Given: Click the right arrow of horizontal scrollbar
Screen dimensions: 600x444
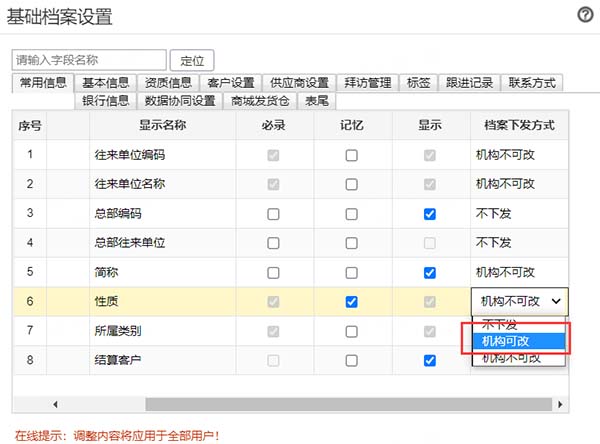Looking at the screenshot, I should click(562, 404).
